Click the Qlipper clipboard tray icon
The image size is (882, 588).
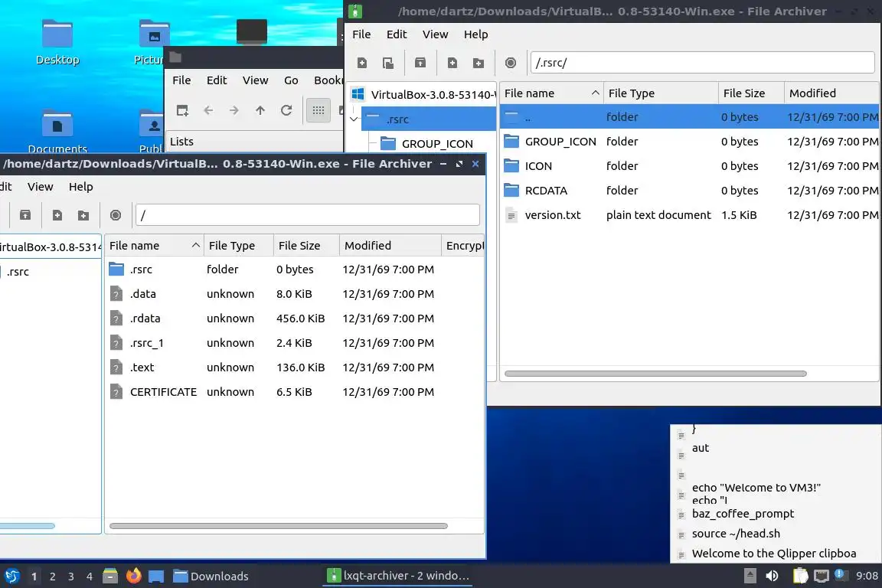pyautogui.click(x=800, y=576)
